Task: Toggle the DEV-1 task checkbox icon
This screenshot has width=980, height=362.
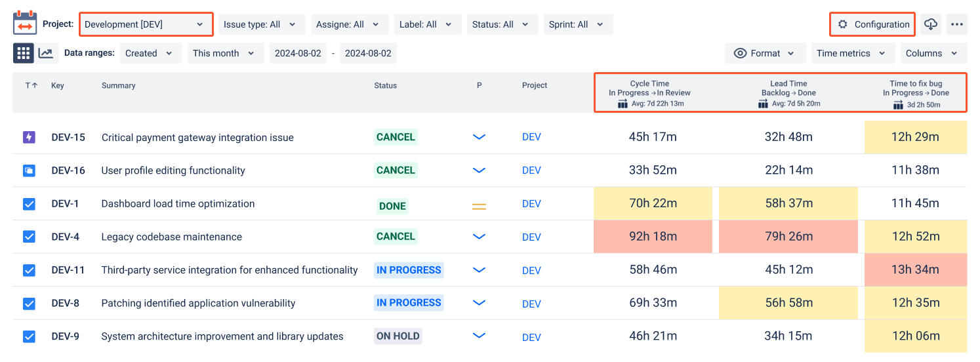Action: click(29, 204)
